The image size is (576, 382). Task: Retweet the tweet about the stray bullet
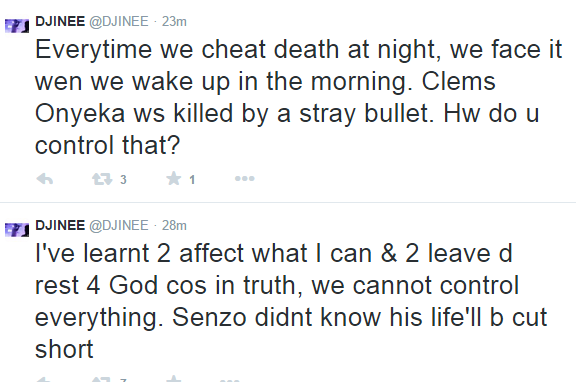pos(102,179)
